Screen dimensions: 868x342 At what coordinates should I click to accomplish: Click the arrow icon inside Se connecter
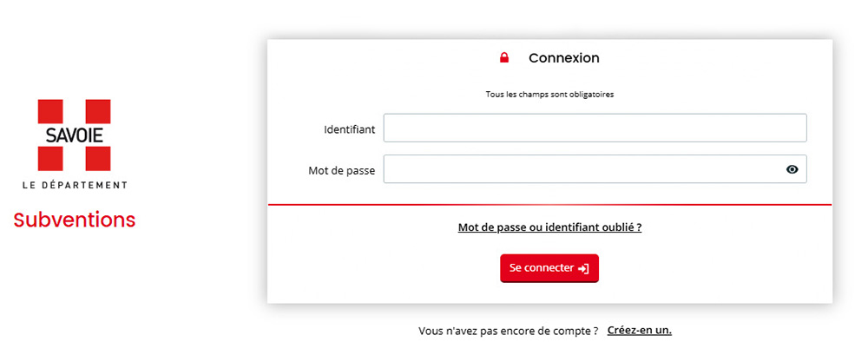click(x=583, y=268)
